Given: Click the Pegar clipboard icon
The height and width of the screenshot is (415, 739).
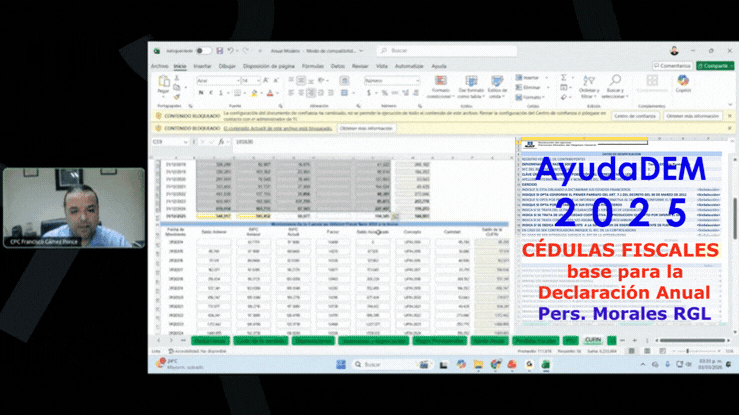Looking at the screenshot, I should pyautogui.click(x=164, y=84).
